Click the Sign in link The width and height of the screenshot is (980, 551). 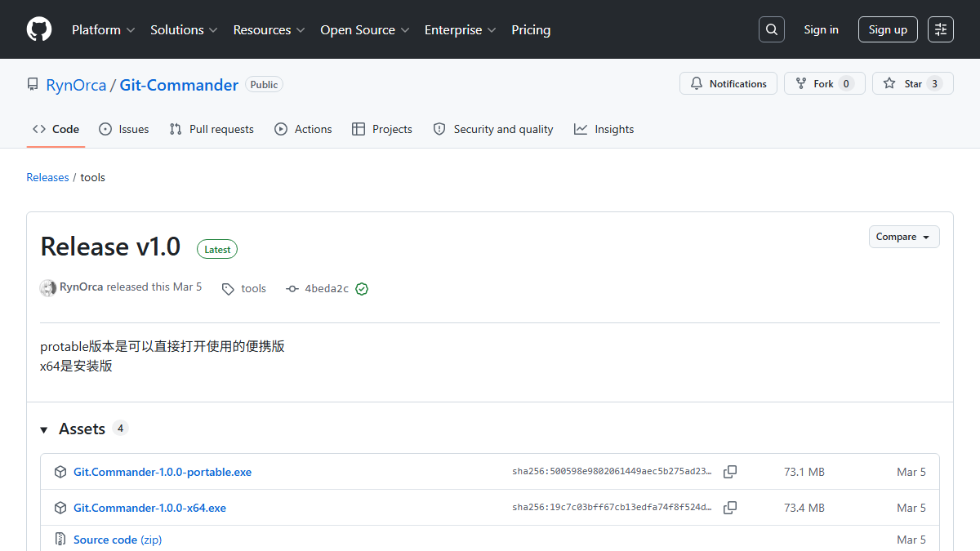coord(821,29)
